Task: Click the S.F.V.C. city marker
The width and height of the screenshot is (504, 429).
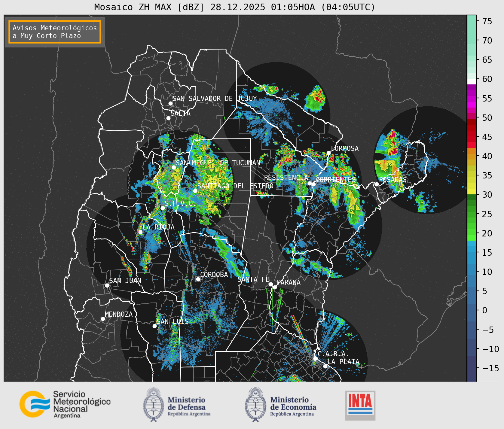Action: click(x=163, y=208)
